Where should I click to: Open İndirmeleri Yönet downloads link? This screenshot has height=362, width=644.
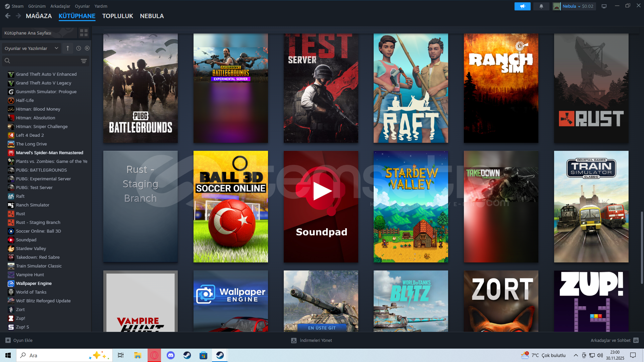click(312, 340)
